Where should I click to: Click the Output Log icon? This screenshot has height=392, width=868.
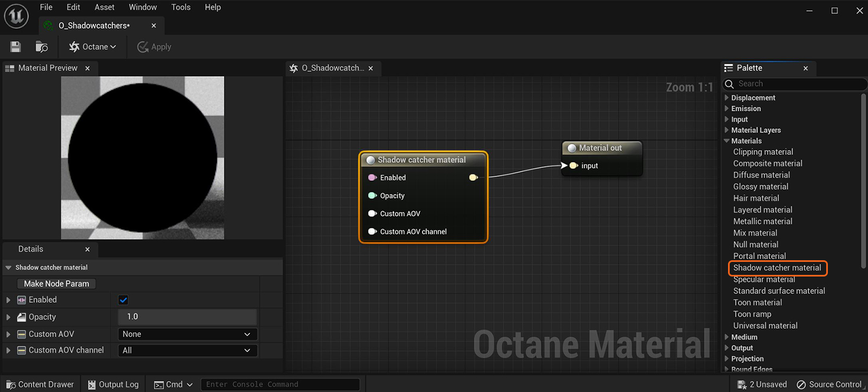tap(92, 384)
